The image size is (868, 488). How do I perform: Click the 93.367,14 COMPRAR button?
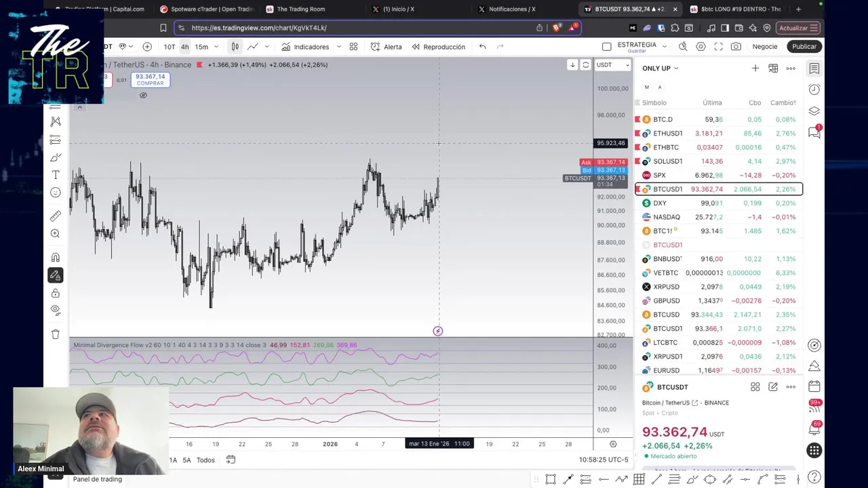(x=150, y=79)
